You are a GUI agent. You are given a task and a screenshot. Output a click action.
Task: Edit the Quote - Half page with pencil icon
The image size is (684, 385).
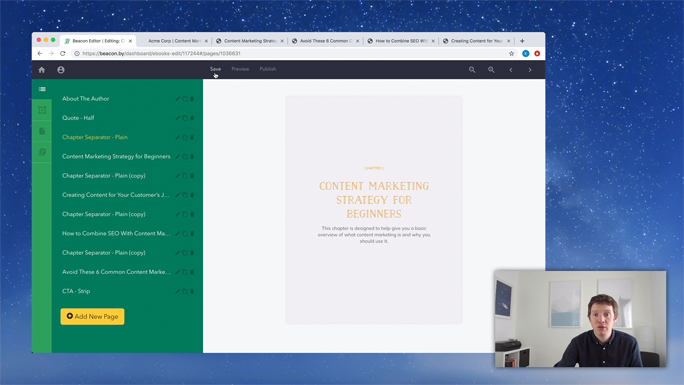[178, 118]
